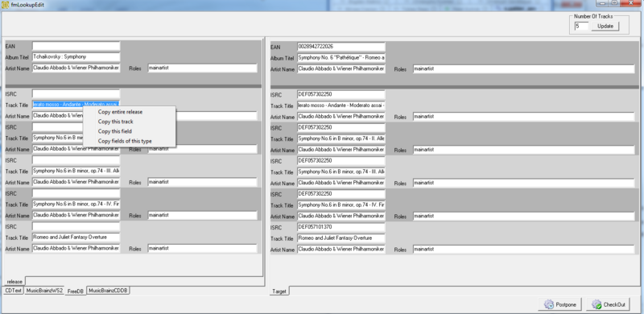Click target 'Romeo and Juliet Fantasy Overture' title
644x314 pixels.
pos(341,238)
